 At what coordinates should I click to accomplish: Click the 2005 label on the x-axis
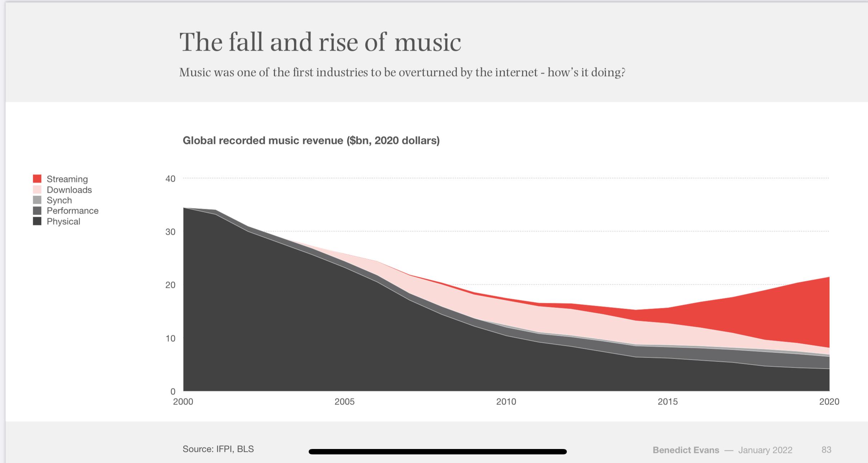pyautogui.click(x=344, y=402)
